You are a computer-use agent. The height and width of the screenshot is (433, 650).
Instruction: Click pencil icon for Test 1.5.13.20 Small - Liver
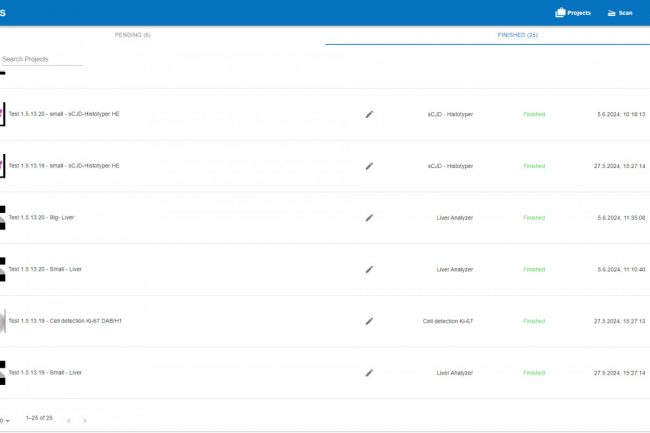(369, 270)
